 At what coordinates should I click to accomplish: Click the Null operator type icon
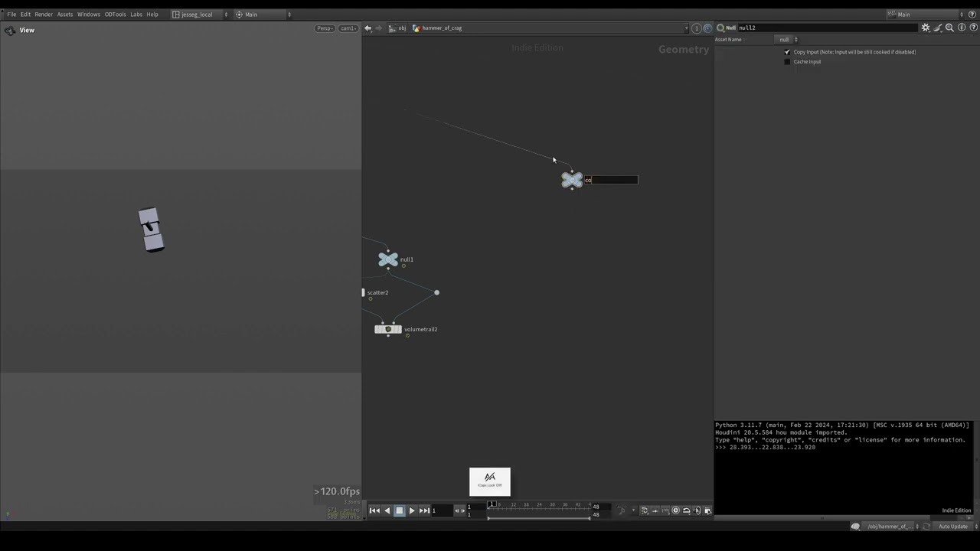click(x=720, y=28)
